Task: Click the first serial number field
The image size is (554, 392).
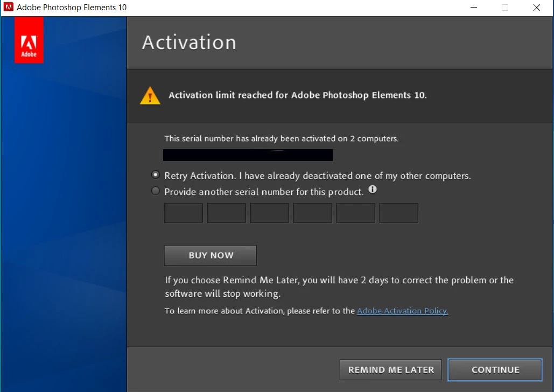Action: (184, 213)
